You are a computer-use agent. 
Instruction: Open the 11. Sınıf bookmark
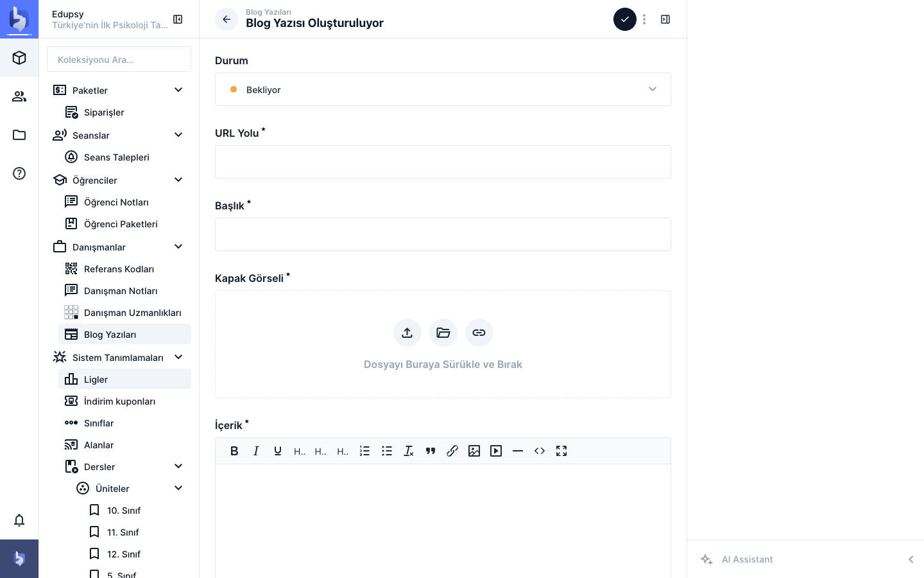(136, 532)
